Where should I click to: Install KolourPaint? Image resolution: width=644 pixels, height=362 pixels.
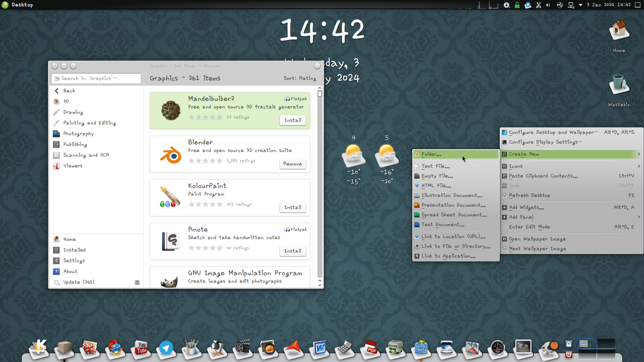[293, 207]
